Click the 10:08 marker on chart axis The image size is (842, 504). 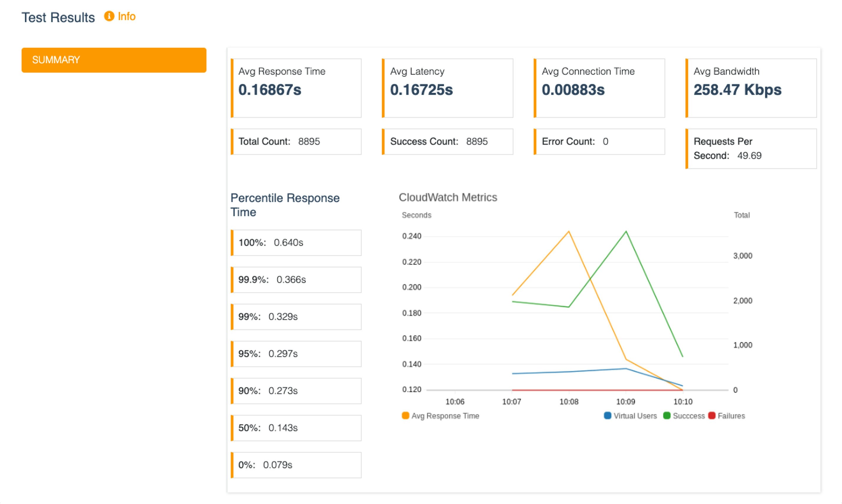point(569,402)
